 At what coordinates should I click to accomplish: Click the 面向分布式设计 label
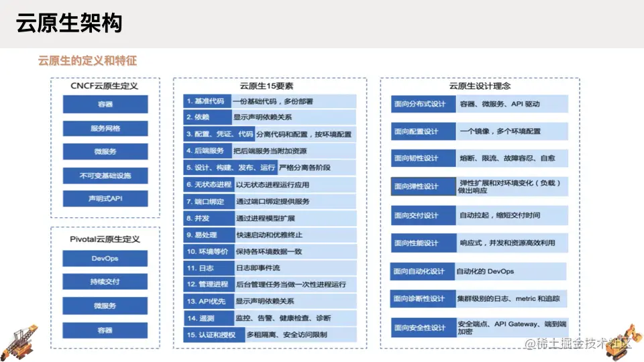pos(423,105)
